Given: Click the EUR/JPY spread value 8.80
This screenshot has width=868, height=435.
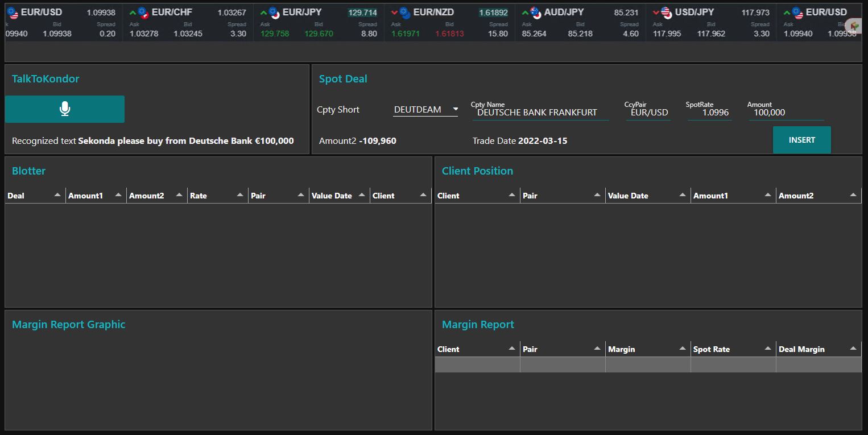Looking at the screenshot, I should pos(369,34).
